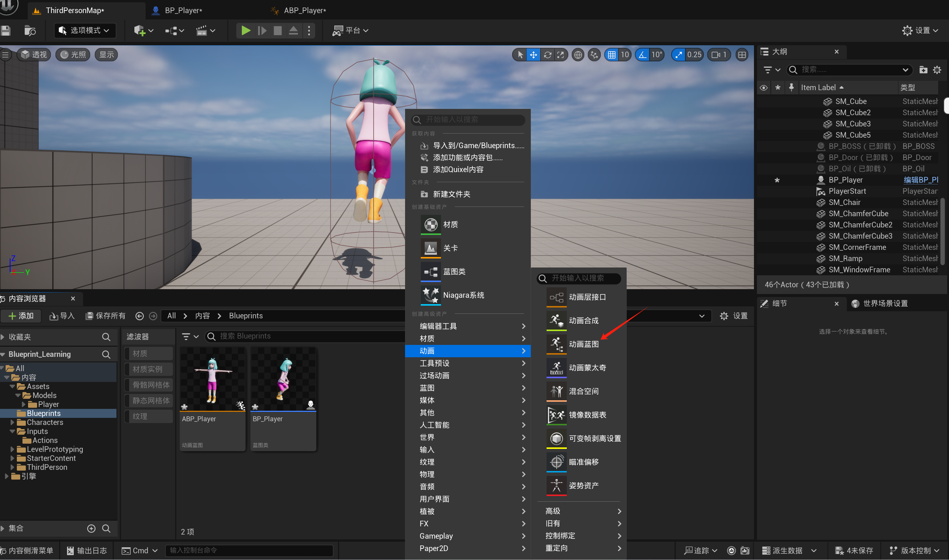Click the Niagara系统 create asset icon
949x560 pixels.
(x=431, y=295)
